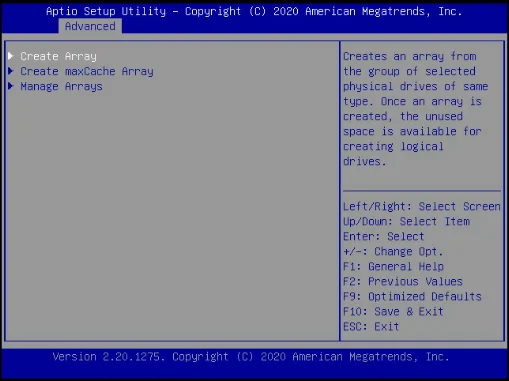The height and width of the screenshot is (381, 509).
Task: Click the 'Creates an array from' help text
Action: pos(410,56)
